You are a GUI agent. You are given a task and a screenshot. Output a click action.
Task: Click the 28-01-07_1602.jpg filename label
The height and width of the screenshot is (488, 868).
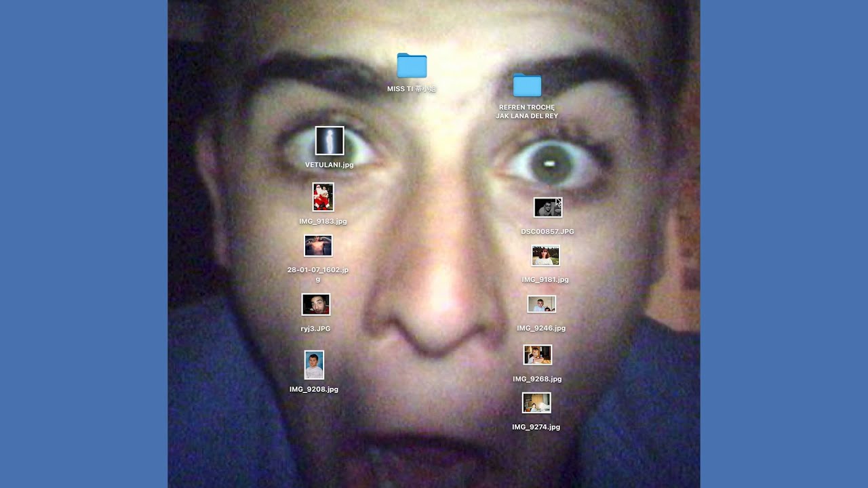pyautogui.click(x=318, y=274)
